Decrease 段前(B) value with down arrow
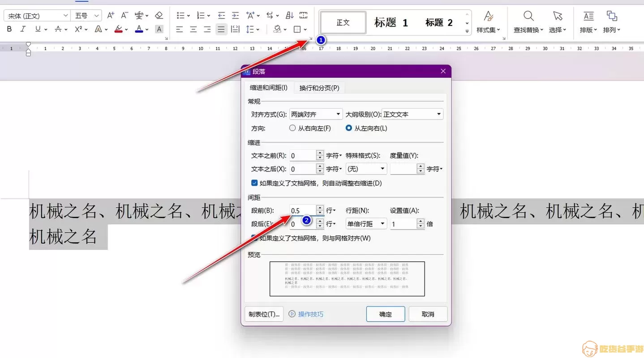This screenshot has height=358, width=644. pos(320,213)
